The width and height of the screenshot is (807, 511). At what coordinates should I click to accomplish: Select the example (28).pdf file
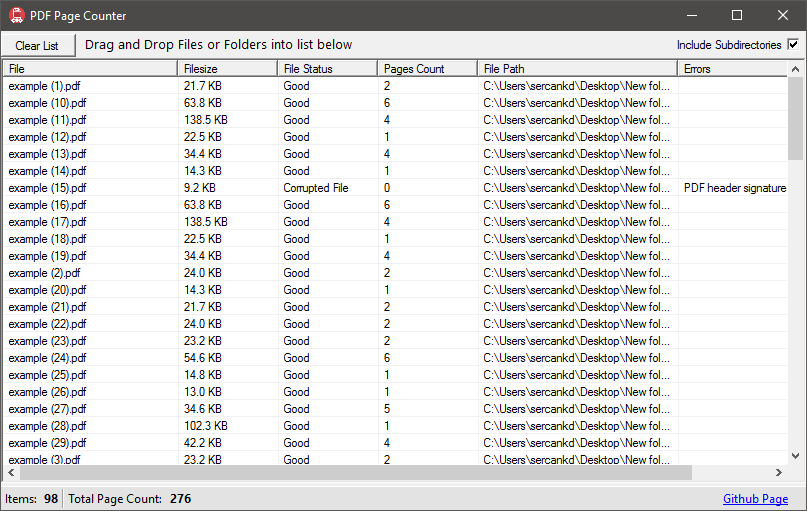(47, 426)
